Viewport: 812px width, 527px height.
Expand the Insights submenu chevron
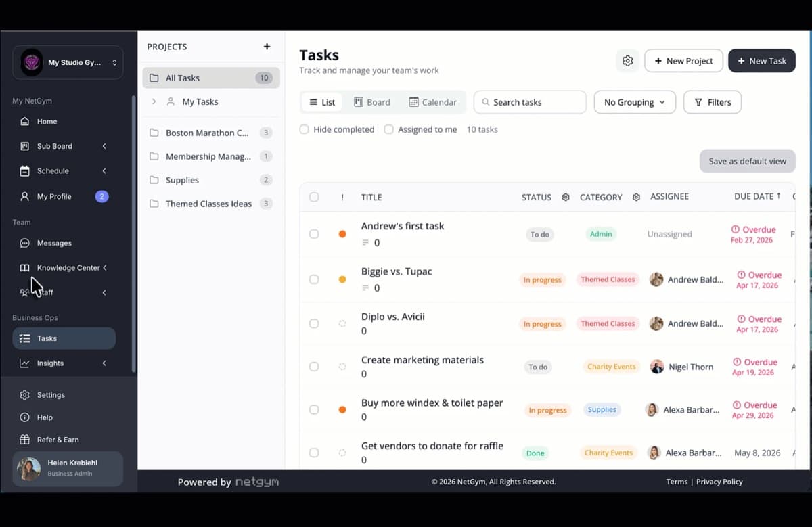click(x=104, y=363)
